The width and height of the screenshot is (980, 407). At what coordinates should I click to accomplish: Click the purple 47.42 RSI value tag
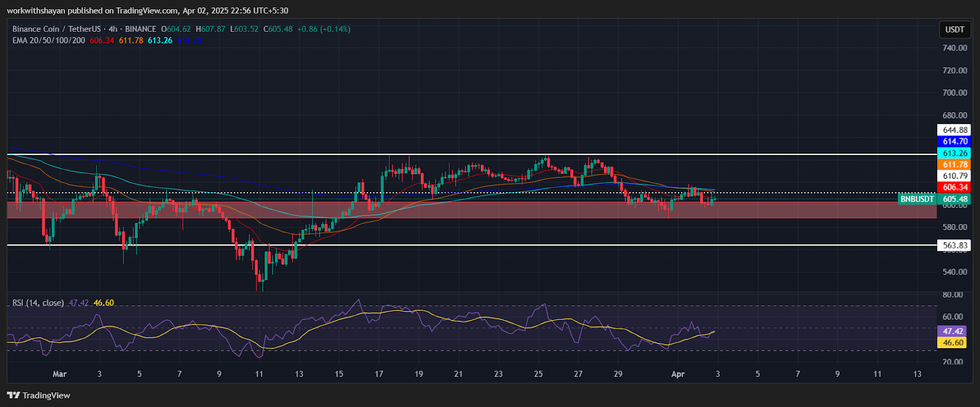pyautogui.click(x=952, y=331)
